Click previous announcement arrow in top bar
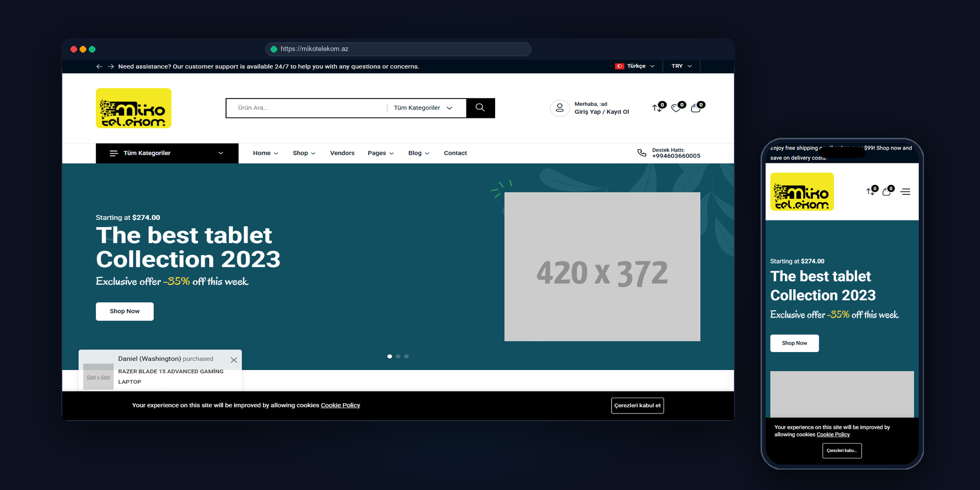The image size is (980, 490). (x=100, y=66)
